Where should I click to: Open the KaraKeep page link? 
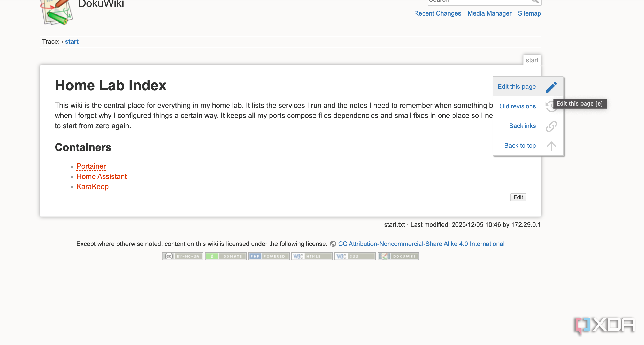click(x=93, y=187)
